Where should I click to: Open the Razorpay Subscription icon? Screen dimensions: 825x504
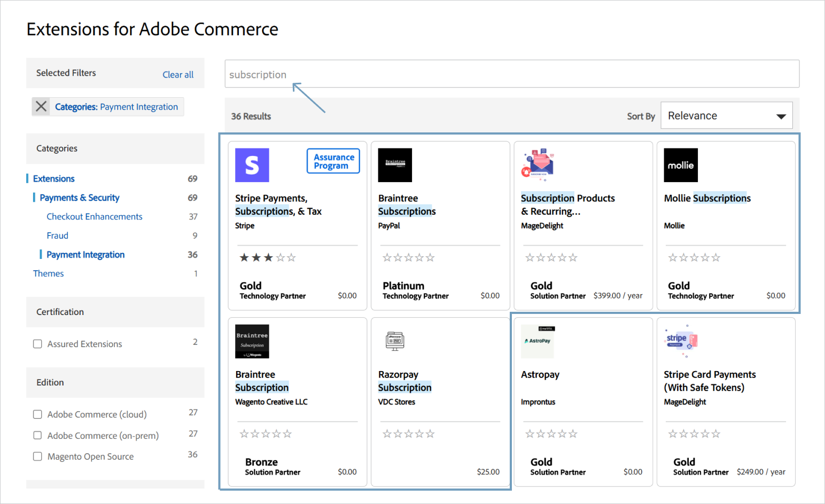click(x=395, y=341)
